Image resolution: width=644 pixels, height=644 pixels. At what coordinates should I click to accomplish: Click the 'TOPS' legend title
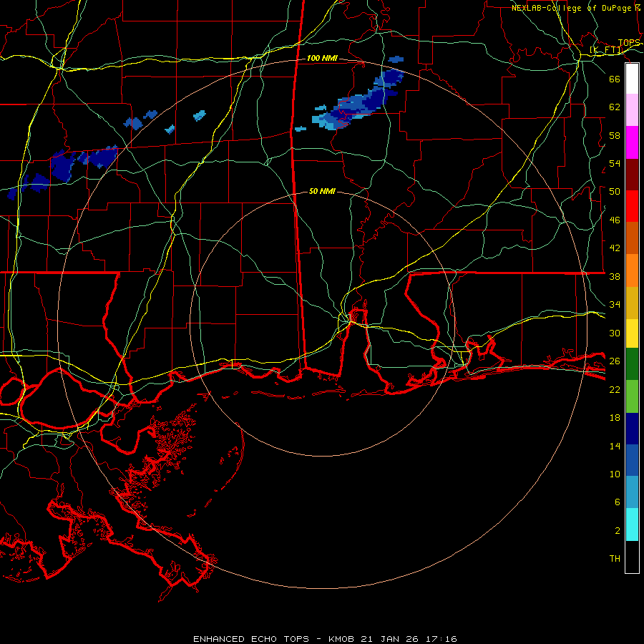pos(629,43)
